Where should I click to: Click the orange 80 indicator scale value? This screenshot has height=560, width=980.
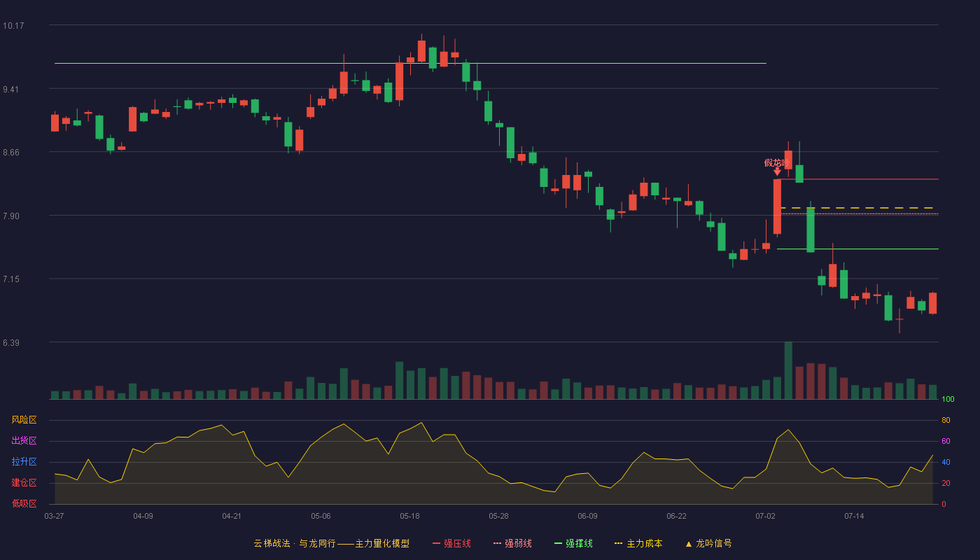pyautogui.click(x=946, y=420)
